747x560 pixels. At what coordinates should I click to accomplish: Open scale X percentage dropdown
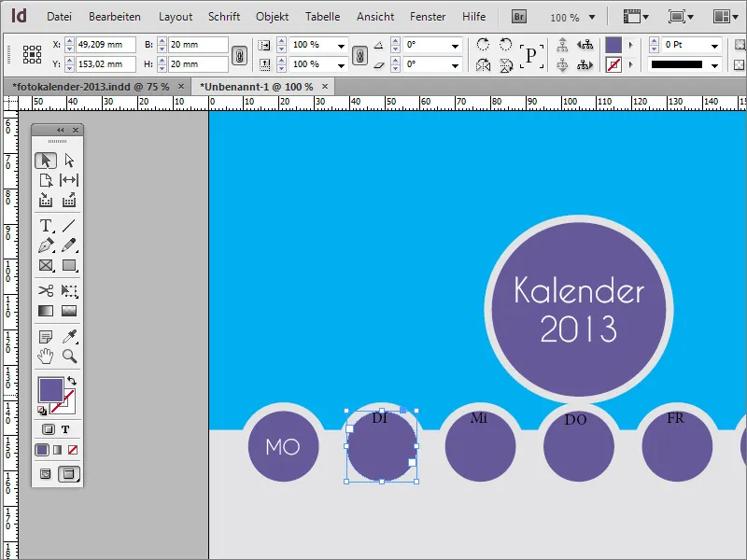[341, 46]
